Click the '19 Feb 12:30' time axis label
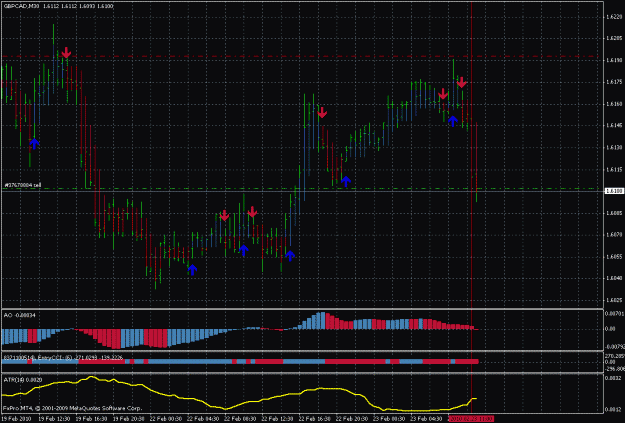The height and width of the screenshot is (423, 625). tap(54, 419)
